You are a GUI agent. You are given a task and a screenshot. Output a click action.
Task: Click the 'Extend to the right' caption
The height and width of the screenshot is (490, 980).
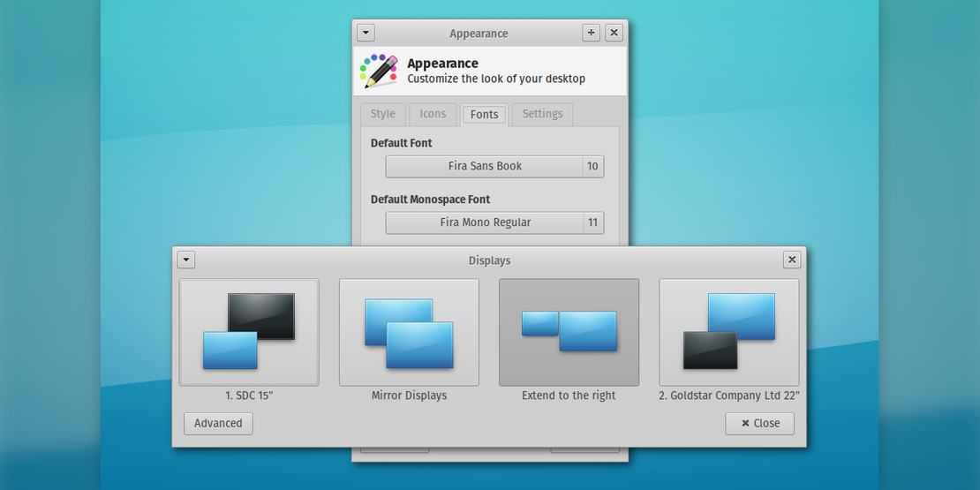tap(569, 396)
